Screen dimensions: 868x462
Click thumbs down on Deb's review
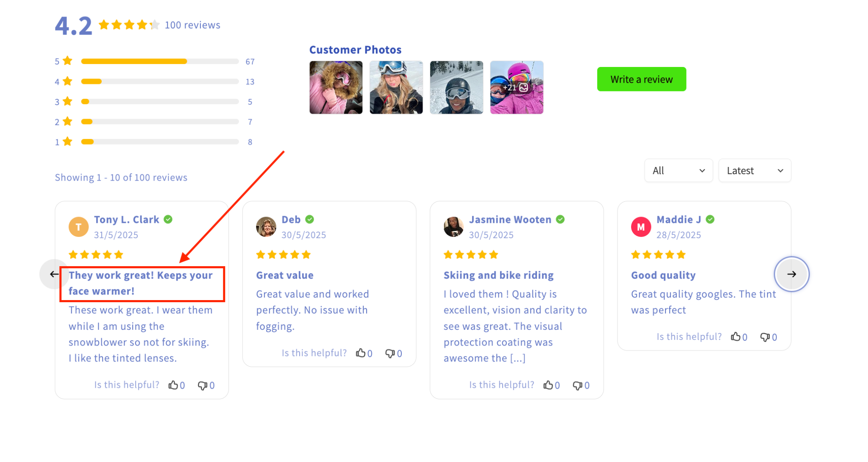coord(390,353)
